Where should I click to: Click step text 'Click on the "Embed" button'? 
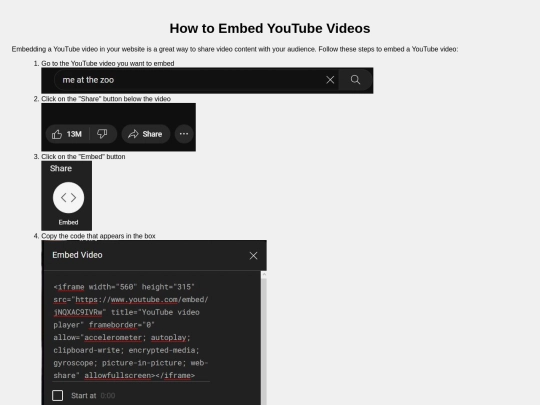click(x=83, y=157)
